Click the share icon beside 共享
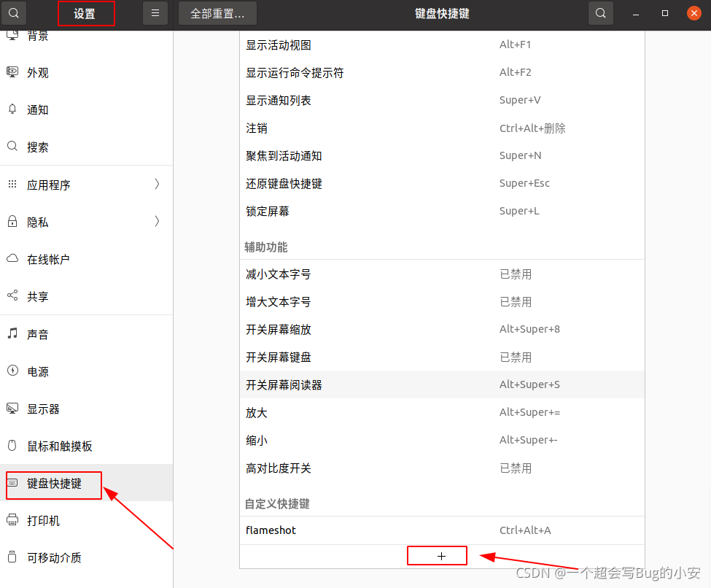This screenshot has width=711, height=588. click(12, 295)
